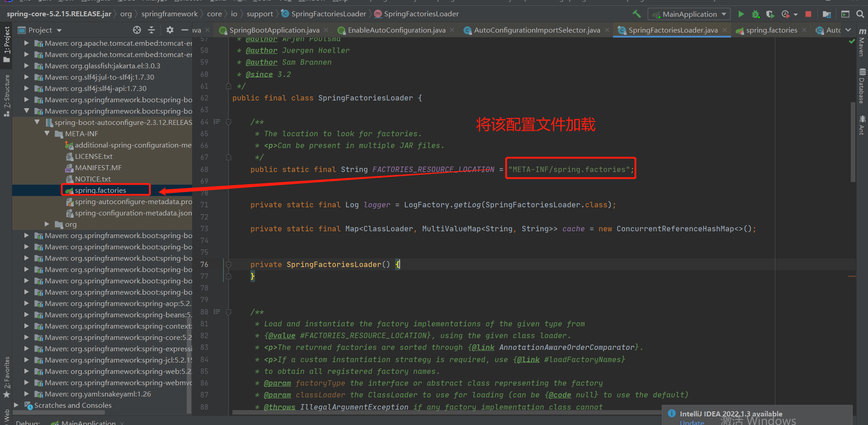Viewport: 868px width, 425px height.
Task: Open the Database tool window
Action: point(862,86)
